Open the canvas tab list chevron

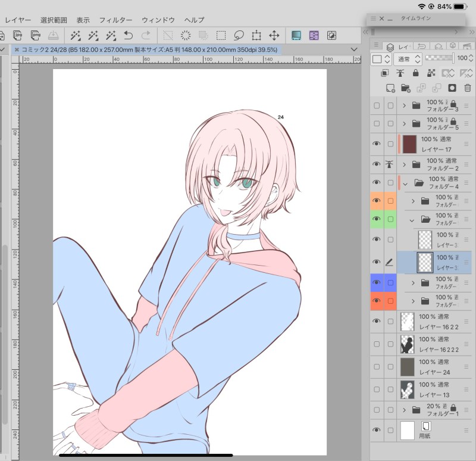tap(354, 49)
